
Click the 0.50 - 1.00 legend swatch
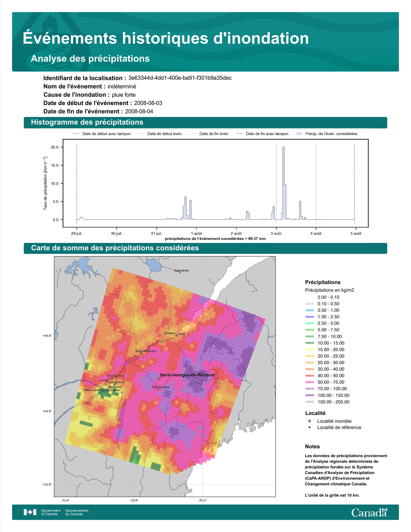pos(309,310)
